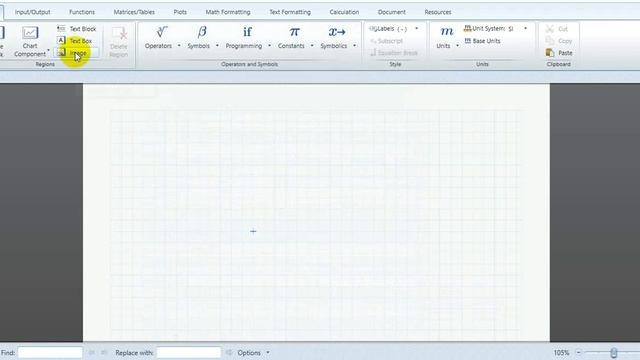Switch to the Text Formatting tab
This screenshot has width=640, height=360.
click(x=290, y=12)
